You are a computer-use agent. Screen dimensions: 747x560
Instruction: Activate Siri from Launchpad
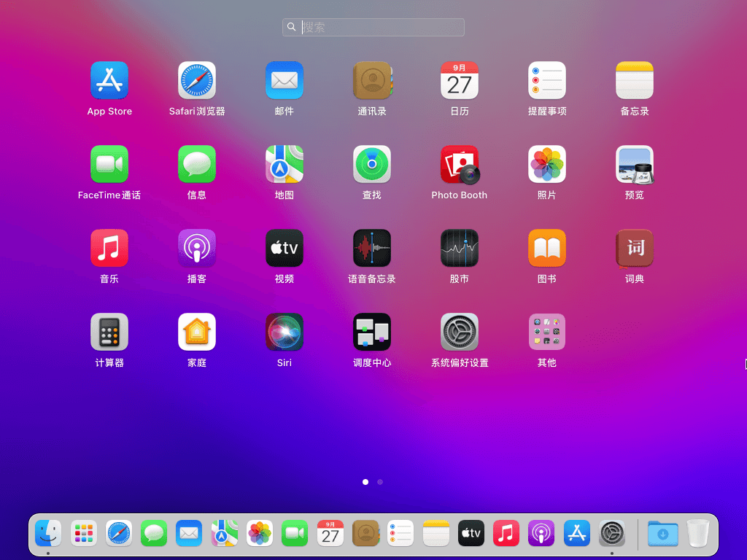pyautogui.click(x=285, y=332)
